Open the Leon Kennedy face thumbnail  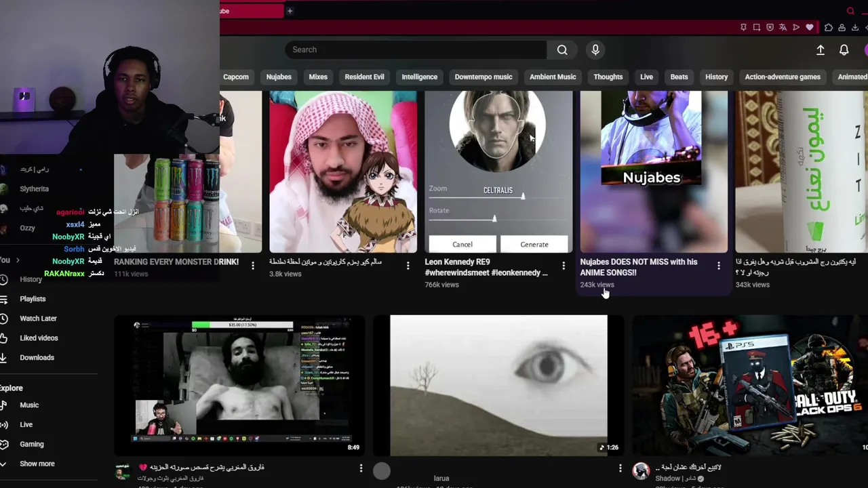(498, 171)
